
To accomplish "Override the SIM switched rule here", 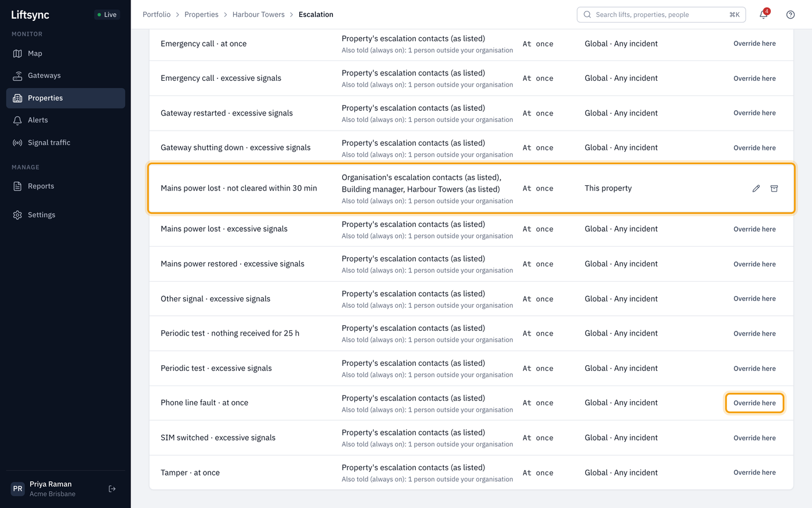I will [755, 438].
